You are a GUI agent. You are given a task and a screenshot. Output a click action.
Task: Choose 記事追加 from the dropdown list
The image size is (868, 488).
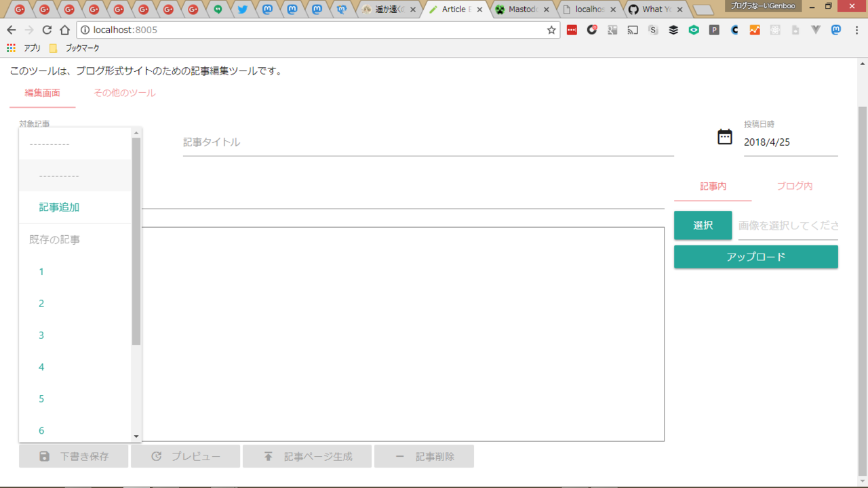coord(75,207)
